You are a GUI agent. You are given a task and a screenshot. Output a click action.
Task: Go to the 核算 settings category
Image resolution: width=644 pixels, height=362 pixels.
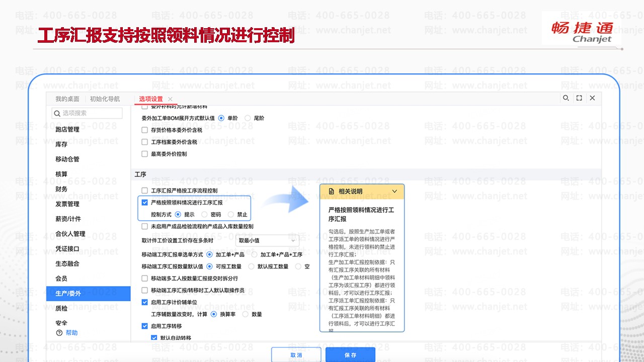click(61, 174)
